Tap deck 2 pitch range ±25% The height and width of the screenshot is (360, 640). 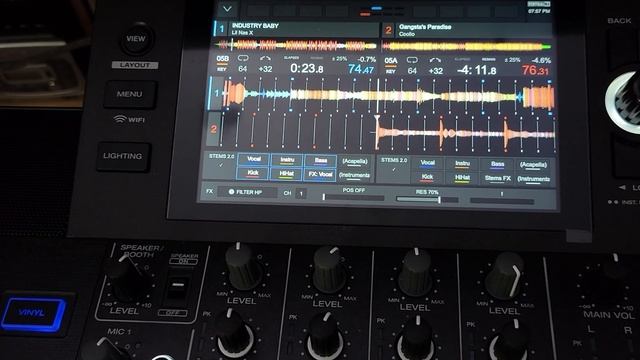coord(513,60)
